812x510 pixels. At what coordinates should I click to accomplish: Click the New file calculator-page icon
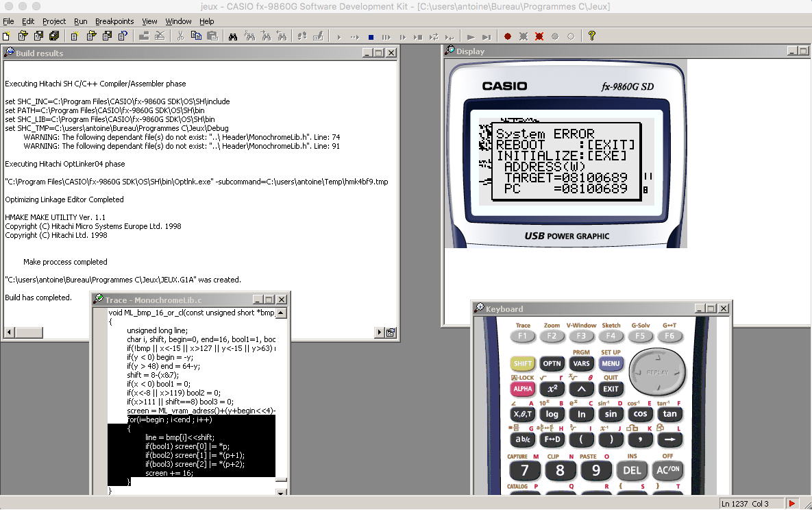75,36
